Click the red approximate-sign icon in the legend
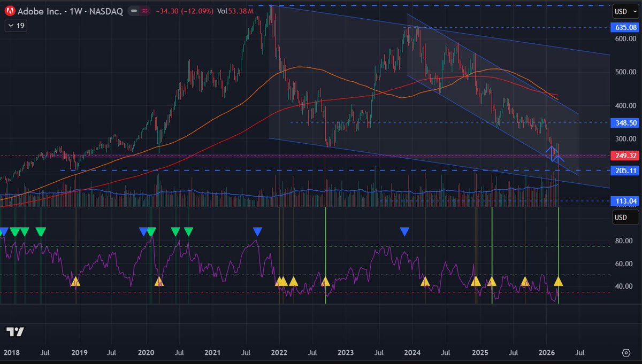The width and height of the screenshot is (642, 364). click(144, 11)
